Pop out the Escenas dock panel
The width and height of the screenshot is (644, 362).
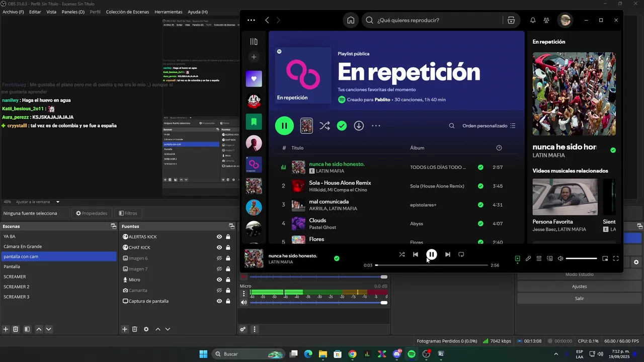click(114, 226)
